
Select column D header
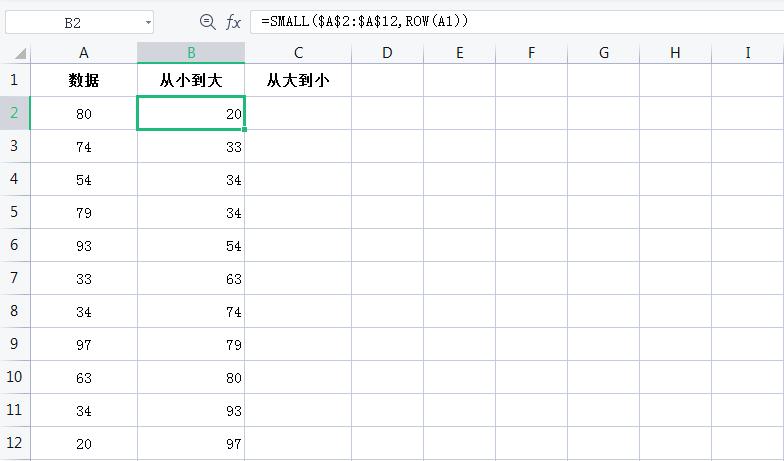388,53
